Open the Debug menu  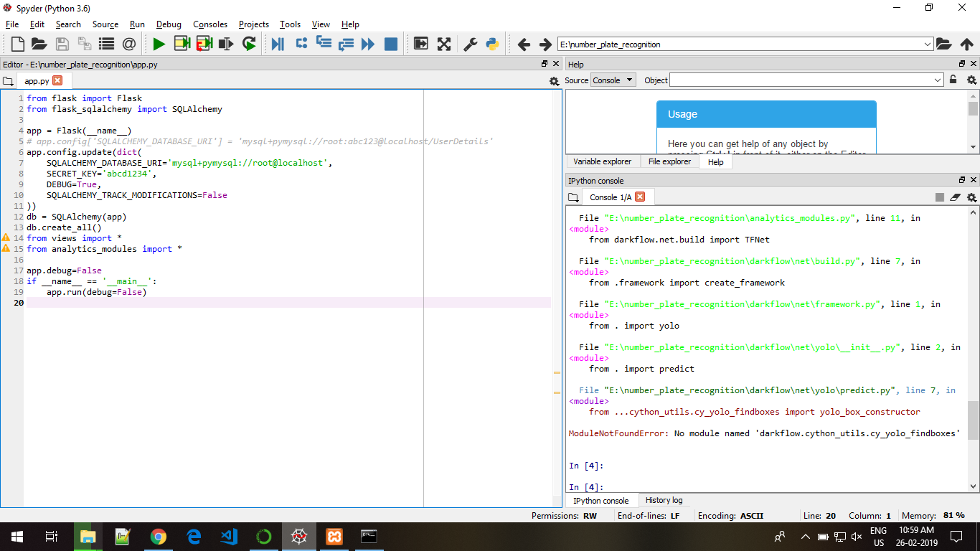[169, 24]
